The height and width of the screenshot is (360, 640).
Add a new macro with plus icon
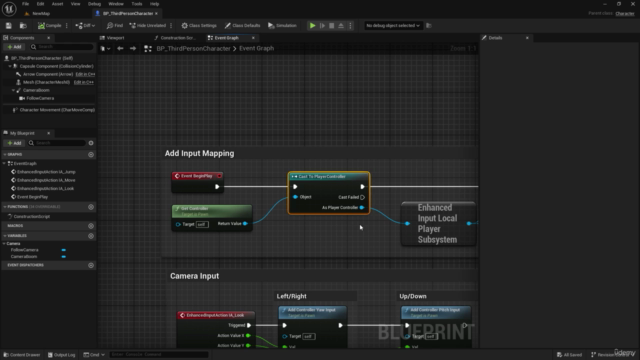point(91,226)
